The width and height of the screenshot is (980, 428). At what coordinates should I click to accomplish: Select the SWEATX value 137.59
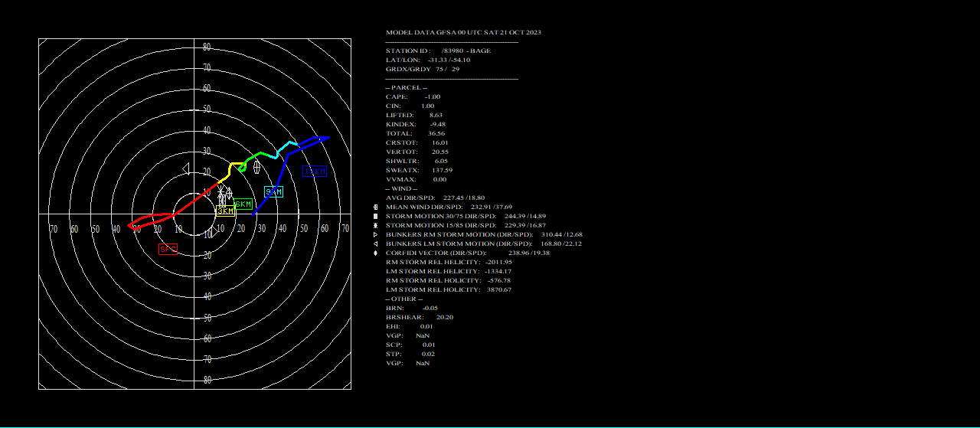(x=442, y=170)
